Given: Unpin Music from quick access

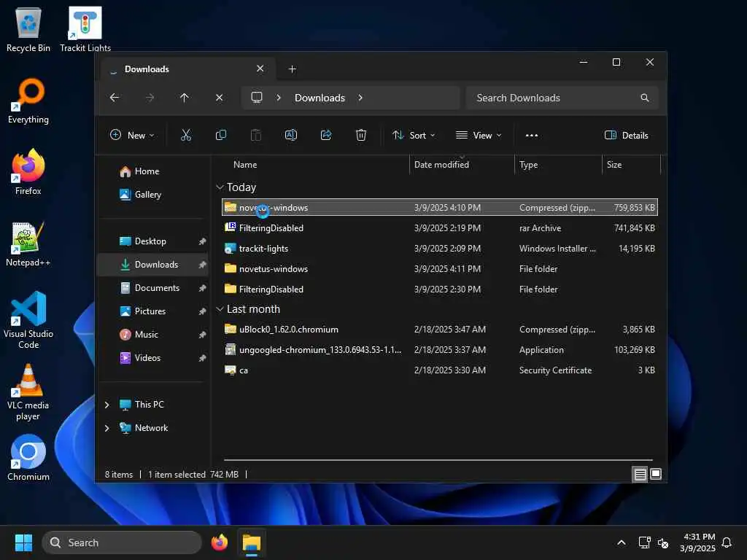Looking at the screenshot, I should 203,335.
